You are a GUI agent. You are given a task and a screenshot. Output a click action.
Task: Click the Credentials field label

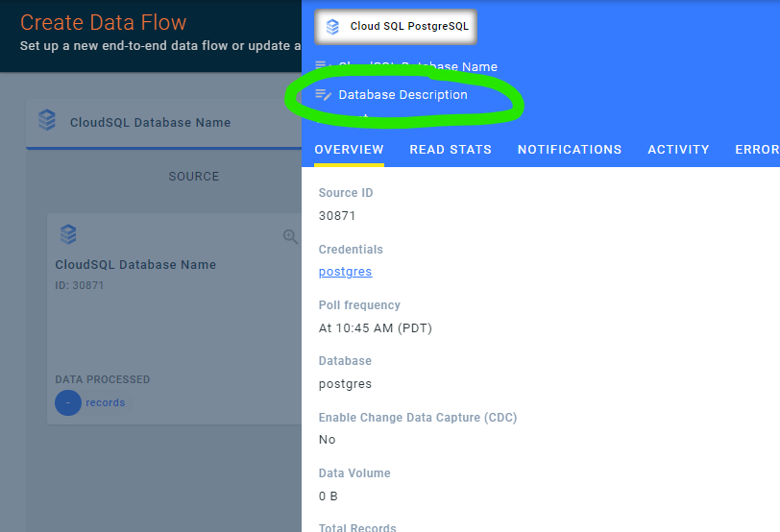pos(351,250)
